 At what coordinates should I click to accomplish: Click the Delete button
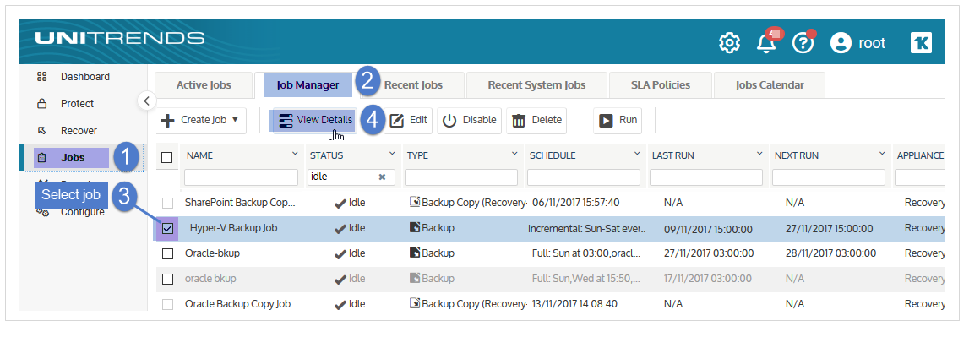536,120
